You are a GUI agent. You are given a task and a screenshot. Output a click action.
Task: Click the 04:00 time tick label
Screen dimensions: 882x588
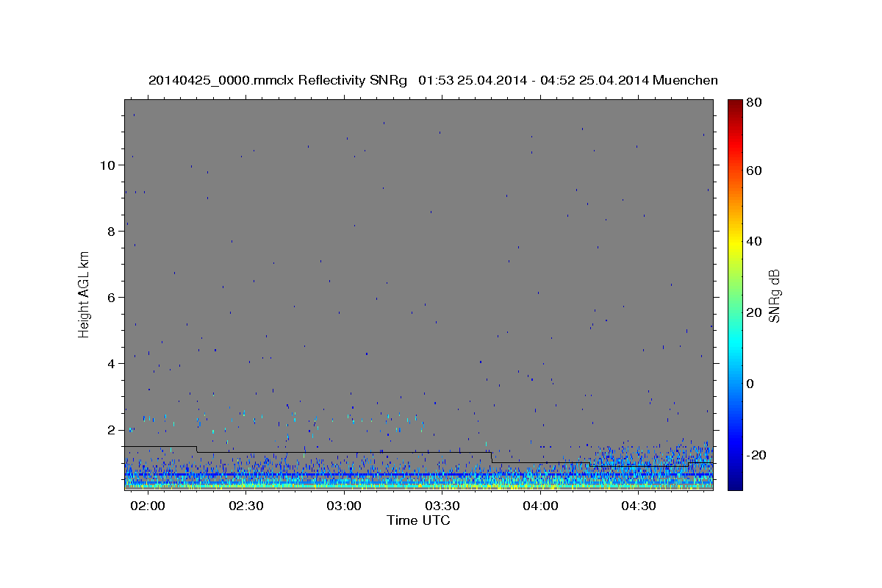(x=541, y=506)
